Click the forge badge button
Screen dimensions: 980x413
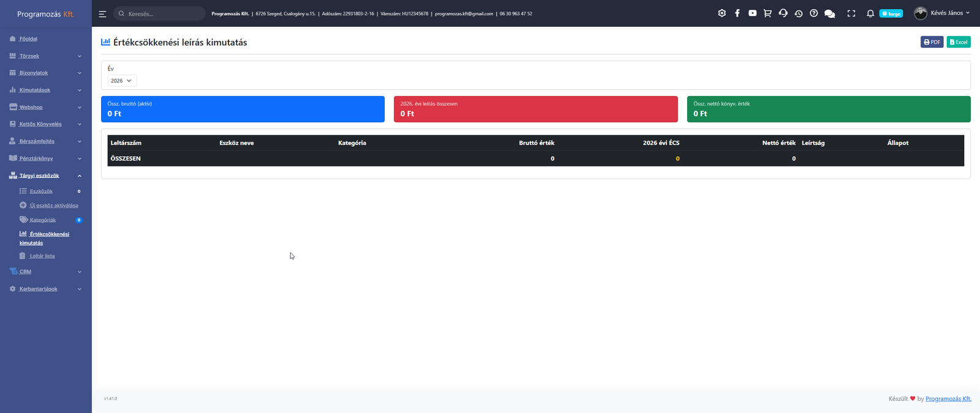point(891,13)
